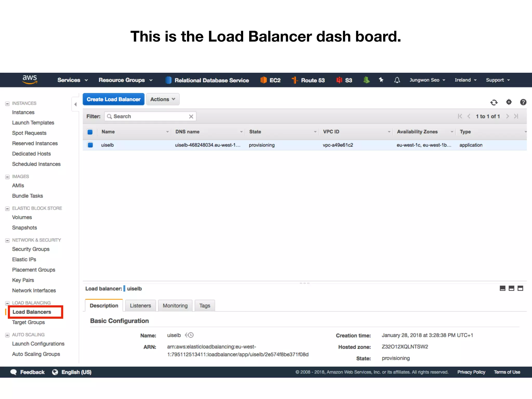Open Relational Database Service shortcut
The width and height of the screenshot is (532, 399).
tap(207, 80)
